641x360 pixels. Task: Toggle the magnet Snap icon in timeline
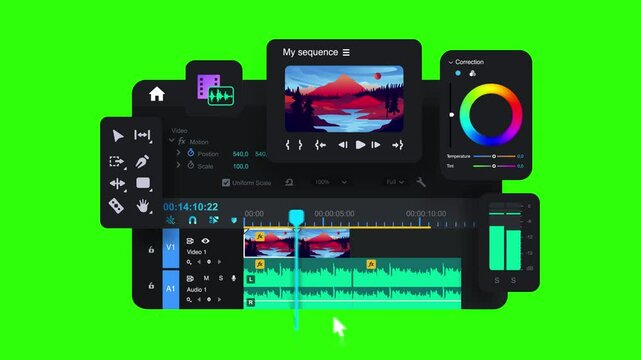tap(193, 220)
